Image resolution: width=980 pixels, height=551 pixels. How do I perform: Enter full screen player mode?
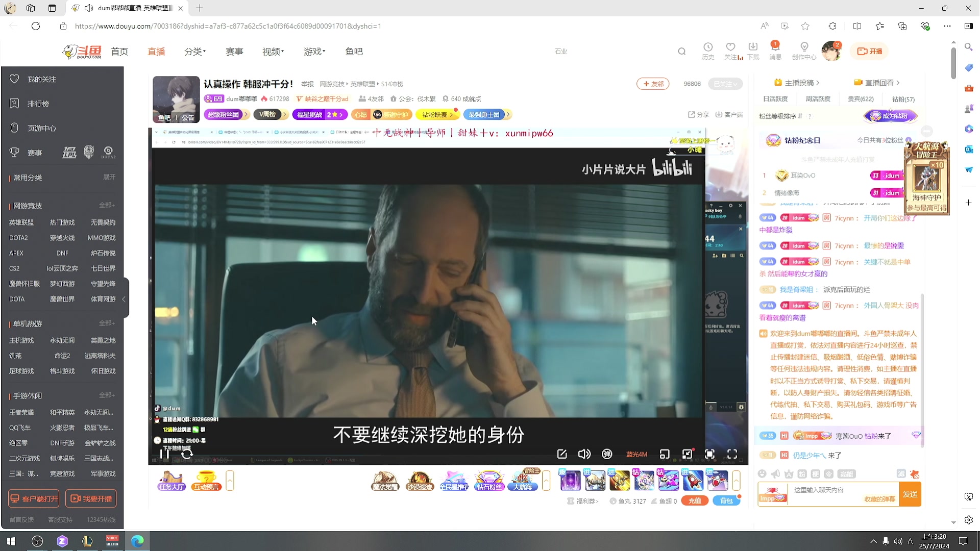[732, 454]
